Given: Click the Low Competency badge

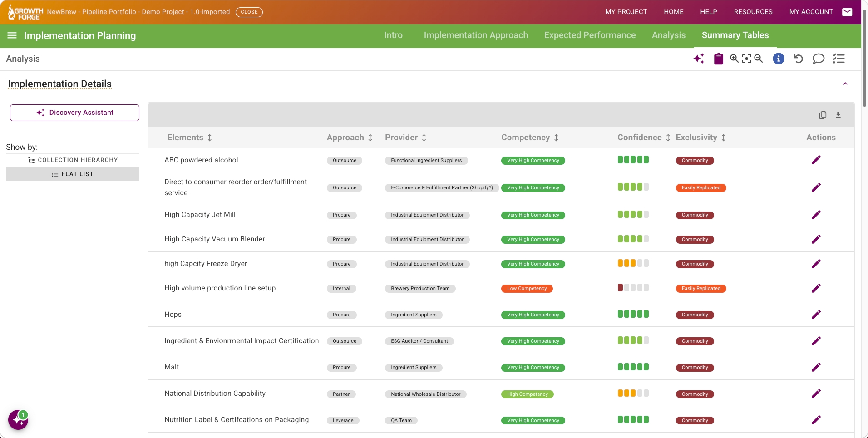Looking at the screenshot, I should pos(527,288).
